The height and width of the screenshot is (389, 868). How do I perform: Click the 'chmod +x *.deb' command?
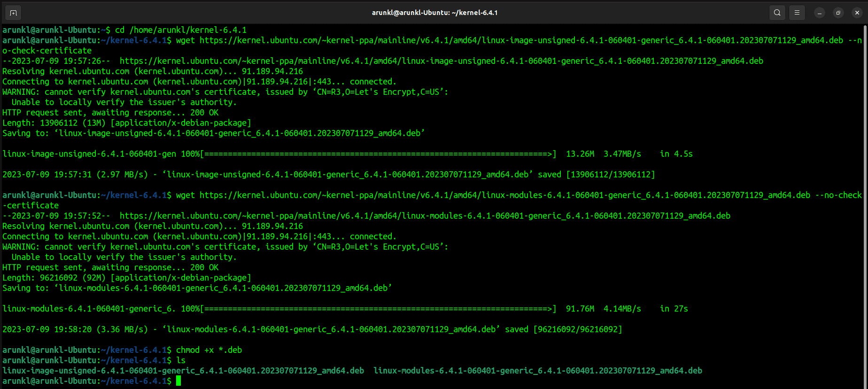pyautogui.click(x=209, y=350)
